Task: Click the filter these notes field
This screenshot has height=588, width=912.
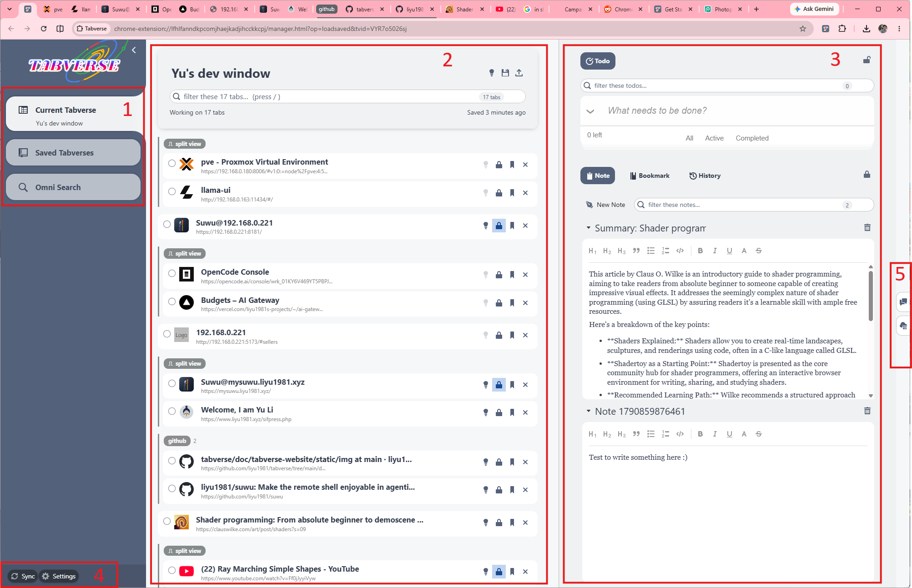Action: 754,205
